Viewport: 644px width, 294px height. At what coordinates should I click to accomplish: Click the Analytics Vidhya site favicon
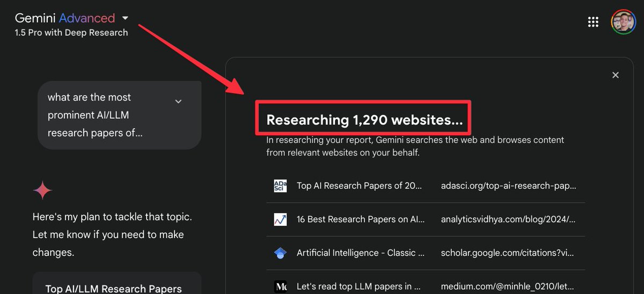click(280, 219)
